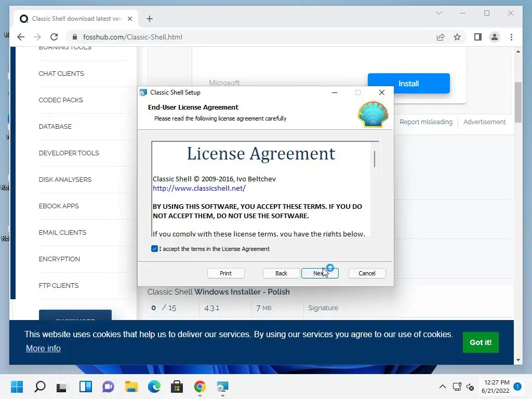This screenshot has width=532, height=399.
Task: Bookmark this page with the star icon
Action: point(457,37)
